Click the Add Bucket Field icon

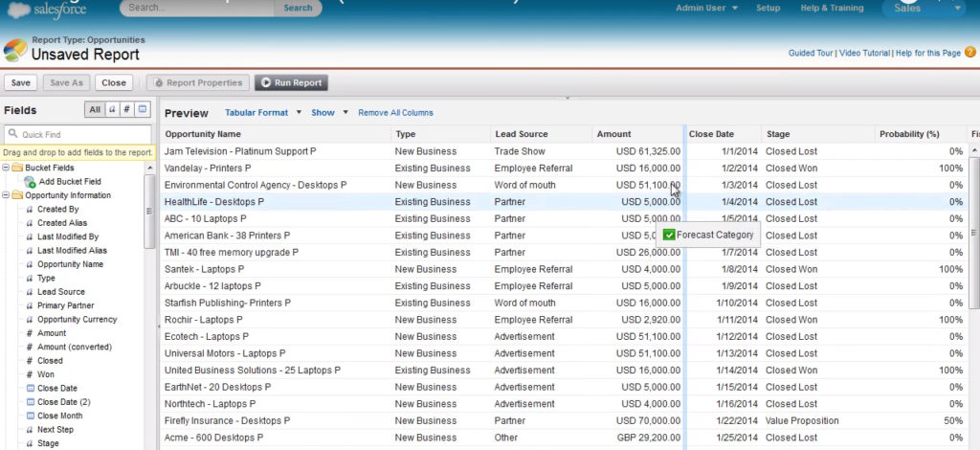pos(30,182)
